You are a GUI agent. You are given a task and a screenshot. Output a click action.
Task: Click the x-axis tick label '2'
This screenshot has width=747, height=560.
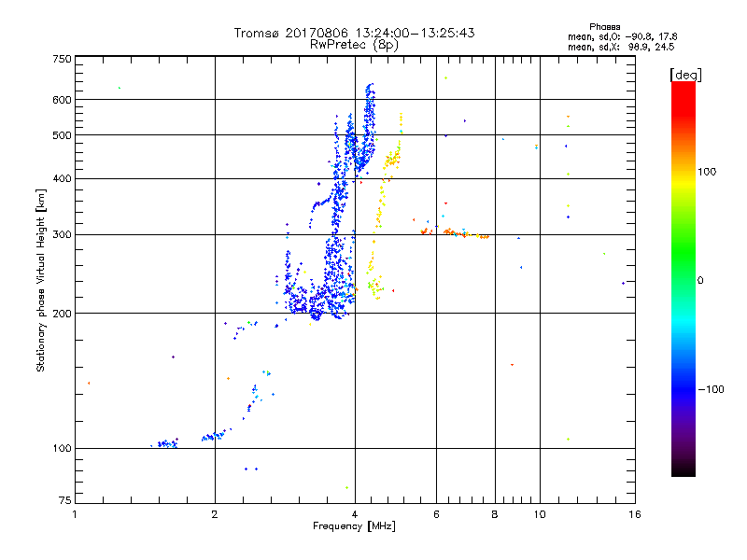coord(215,514)
